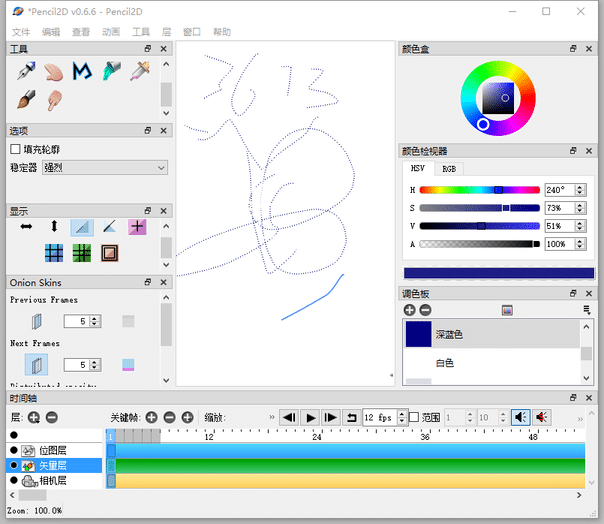
Task: Toggle previous frames onion color button
Action: (128, 321)
